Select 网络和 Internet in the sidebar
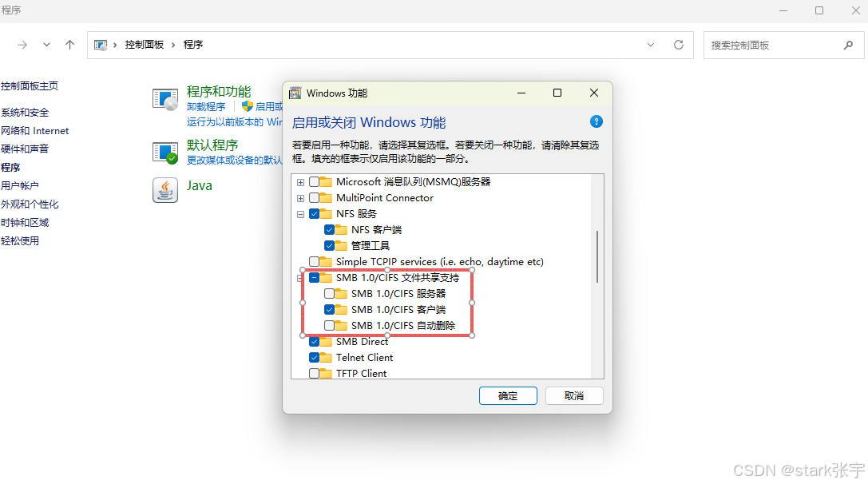 pyautogui.click(x=35, y=131)
